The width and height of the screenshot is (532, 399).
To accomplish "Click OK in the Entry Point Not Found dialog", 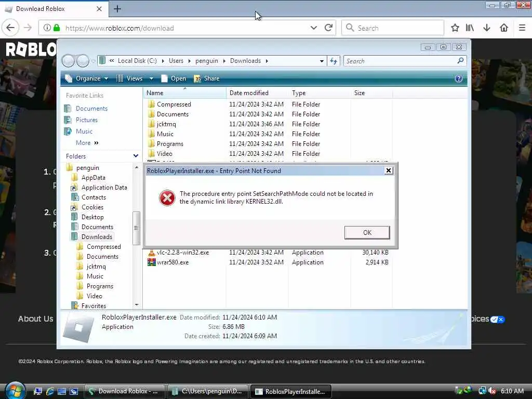I will (367, 232).
